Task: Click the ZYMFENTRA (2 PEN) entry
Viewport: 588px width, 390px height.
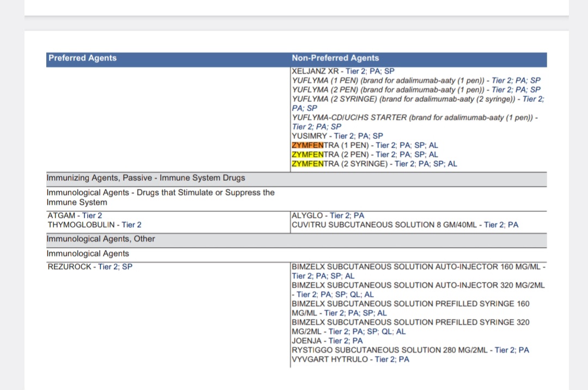Action: coord(365,155)
